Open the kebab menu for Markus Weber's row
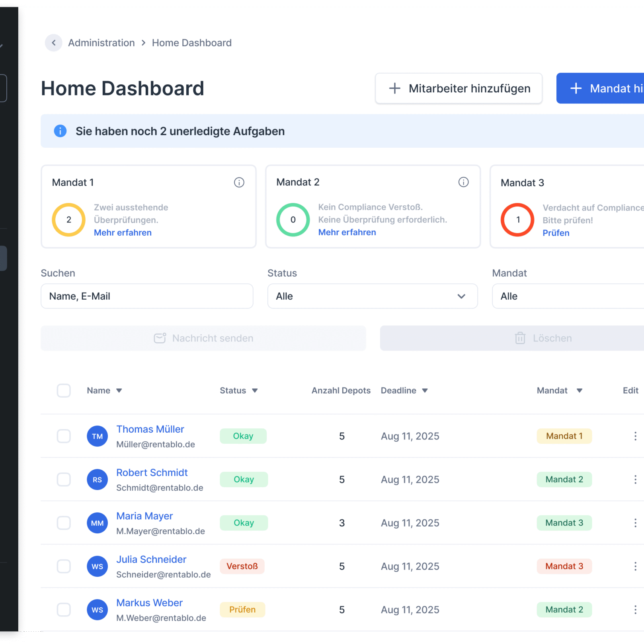Image resolution: width=644 pixels, height=644 pixels. tap(635, 609)
